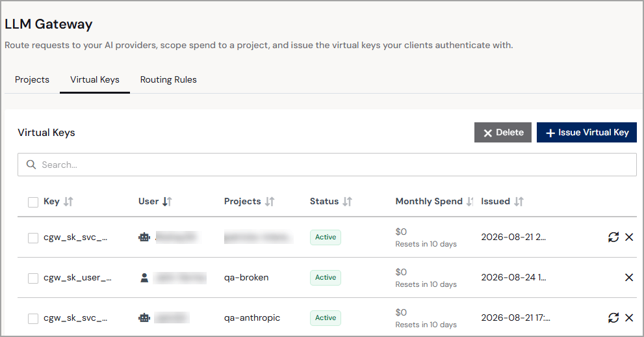Viewport: 644px width, 337px height.
Task: Click the robot icon in qa-anthropic row
Action: pyautogui.click(x=144, y=317)
